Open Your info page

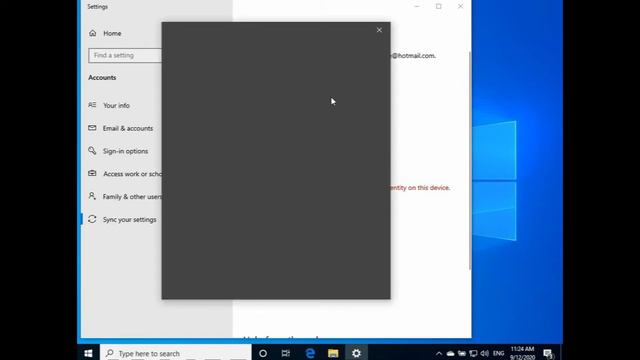[116, 105]
